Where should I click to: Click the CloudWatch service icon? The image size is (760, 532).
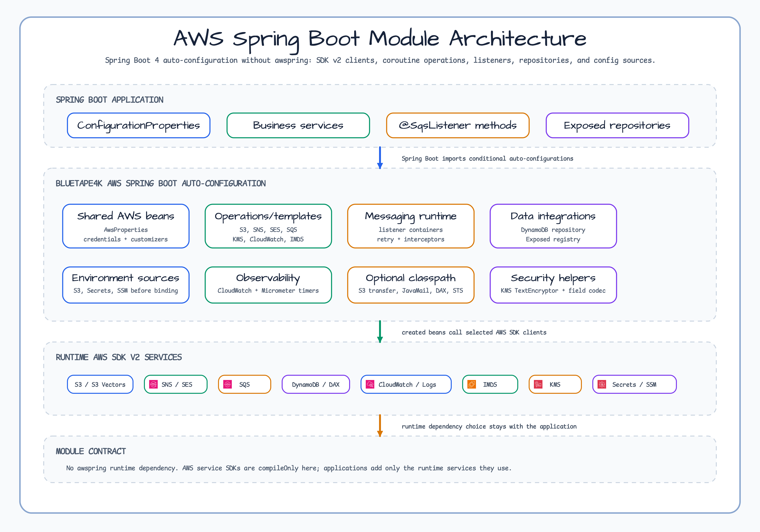pyautogui.click(x=370, y=384)
